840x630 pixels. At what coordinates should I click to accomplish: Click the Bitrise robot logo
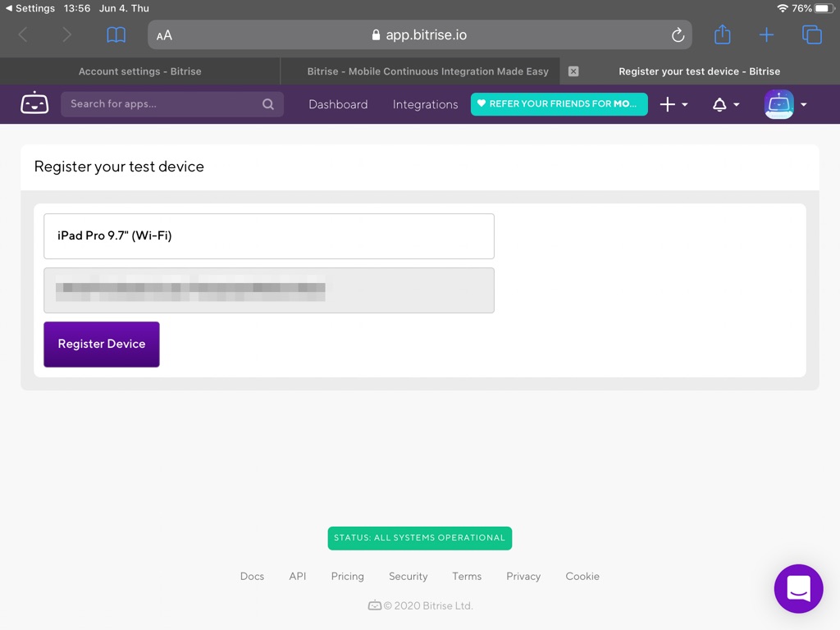click(x=34, y=103)
